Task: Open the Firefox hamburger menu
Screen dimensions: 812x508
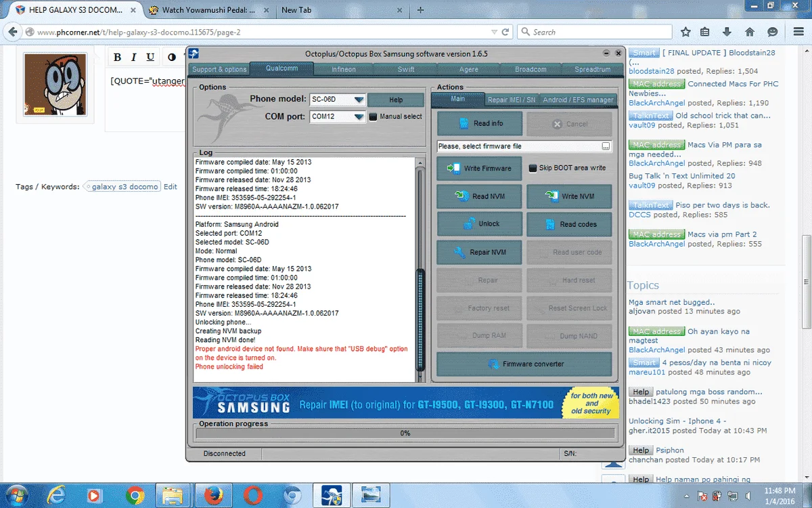Action: (x=798, y=32)
